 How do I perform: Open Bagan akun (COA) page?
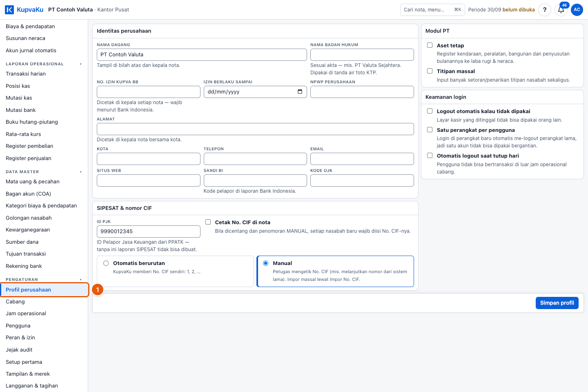[x=44, y=194]
